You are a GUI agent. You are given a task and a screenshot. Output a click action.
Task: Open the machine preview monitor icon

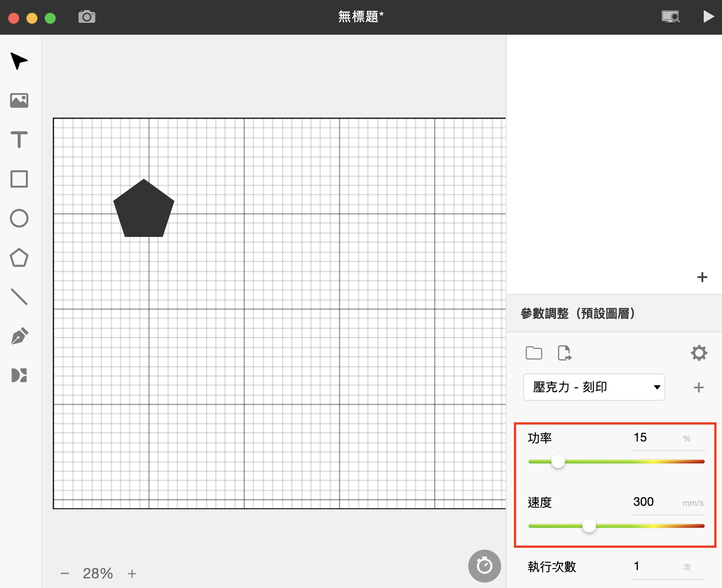point(670,17)
